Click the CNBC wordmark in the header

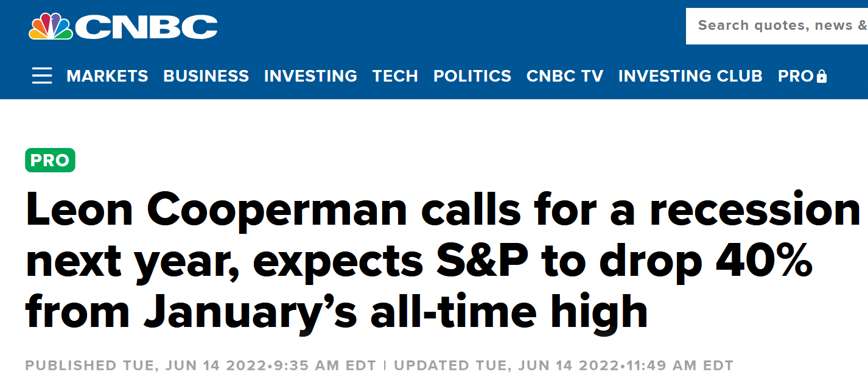click(x=146, y=27)
